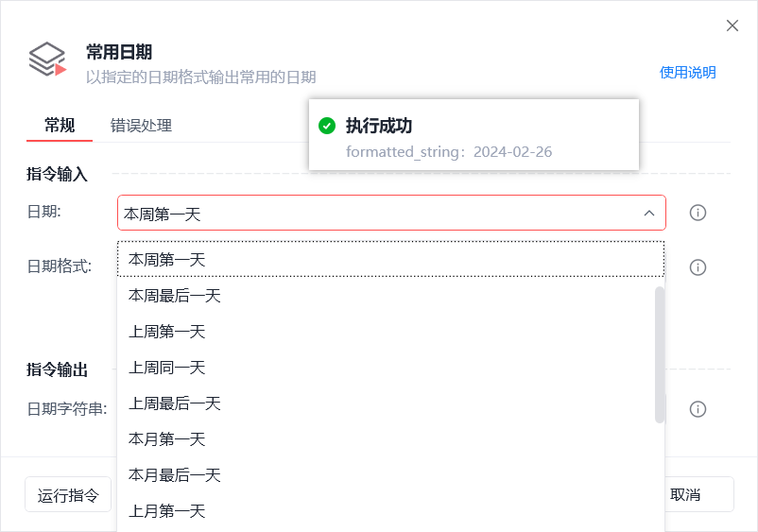Viewport: 758px width, 532px height.
Task: Open the 常规 tab
Action: 60,125
